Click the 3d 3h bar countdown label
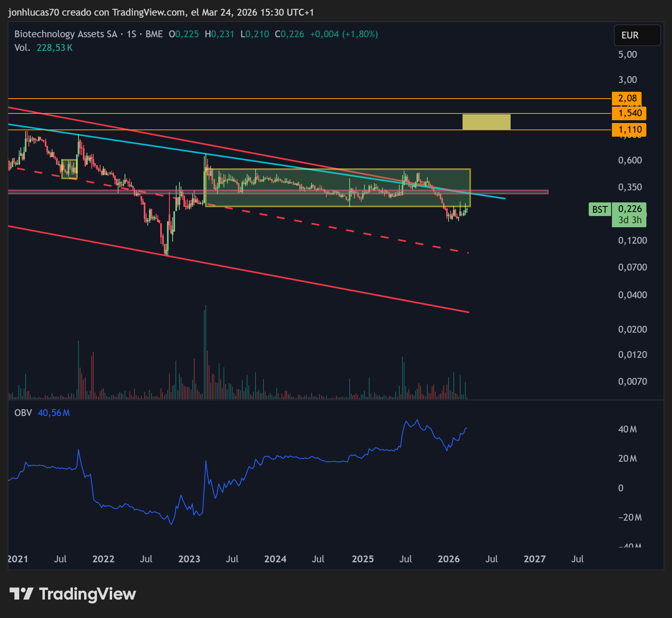 (x=630, y=220)
